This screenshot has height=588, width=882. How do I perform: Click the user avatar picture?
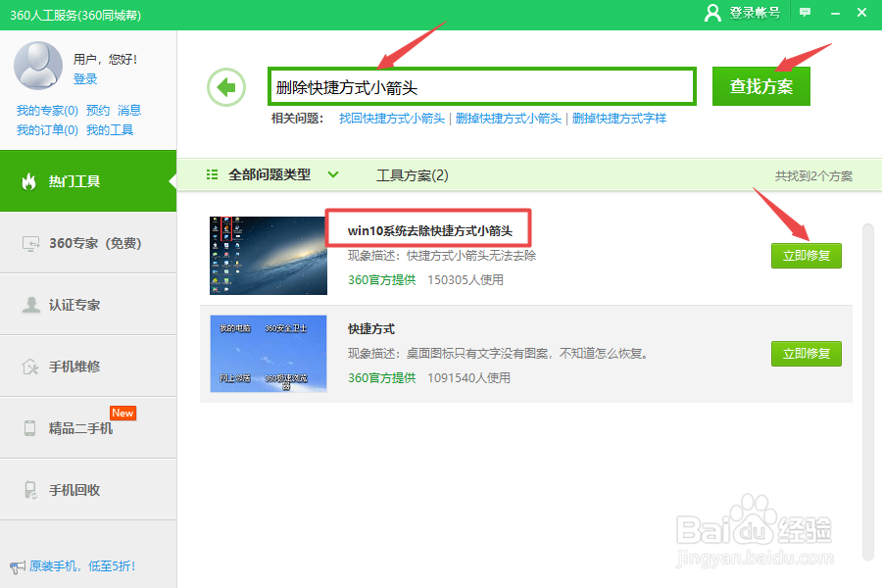[x=38, y=66]
